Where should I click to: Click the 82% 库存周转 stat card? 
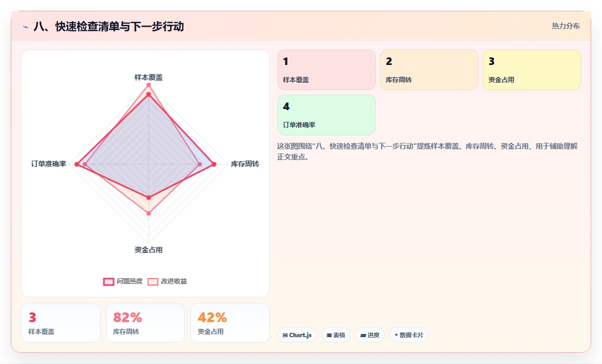(x=145, y=323)
